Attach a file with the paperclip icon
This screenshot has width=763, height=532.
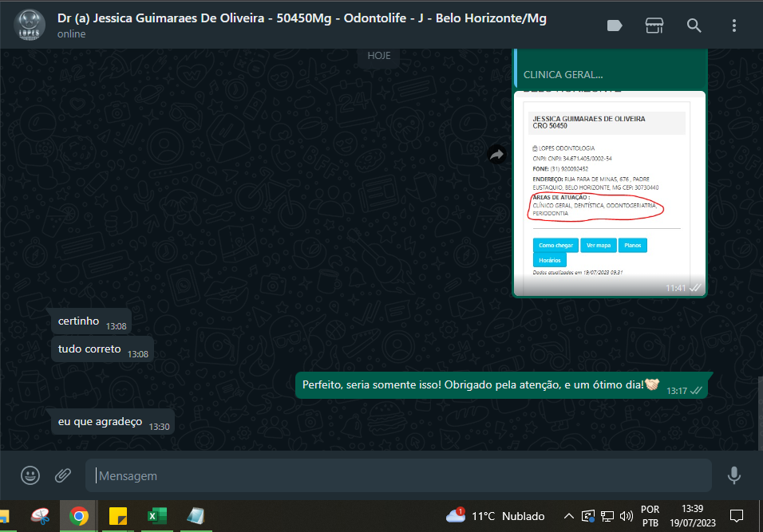[x=63, y=475]
